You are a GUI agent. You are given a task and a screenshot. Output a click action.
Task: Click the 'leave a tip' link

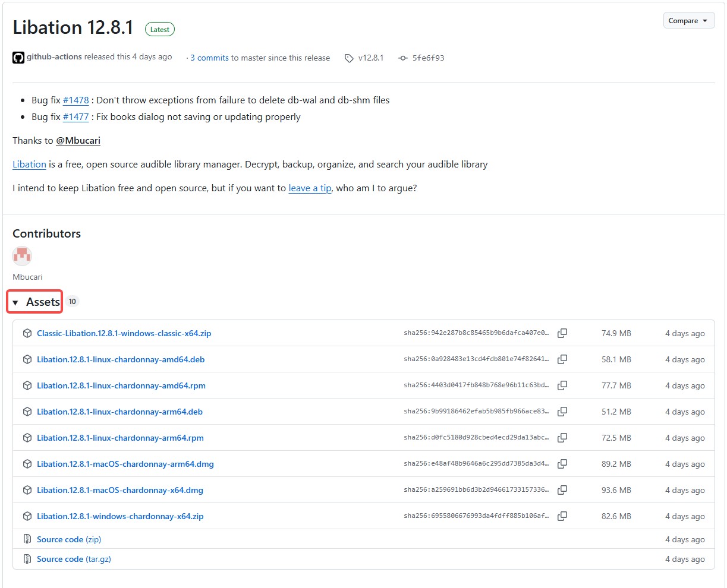310,188
